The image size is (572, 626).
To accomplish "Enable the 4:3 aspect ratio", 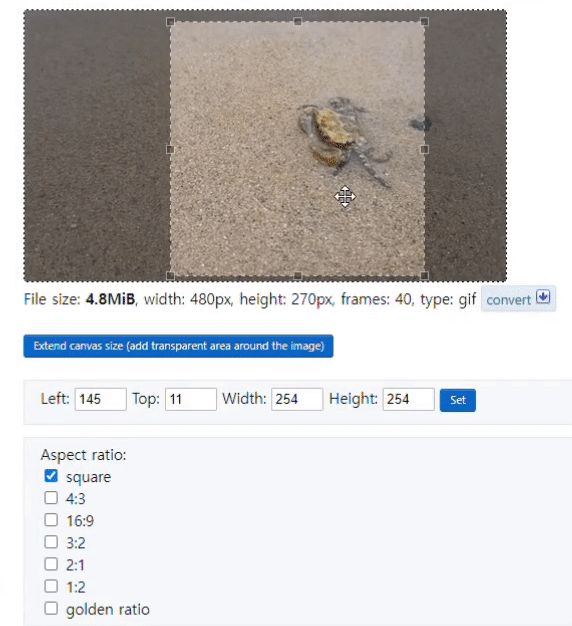I will pos(51,498).
